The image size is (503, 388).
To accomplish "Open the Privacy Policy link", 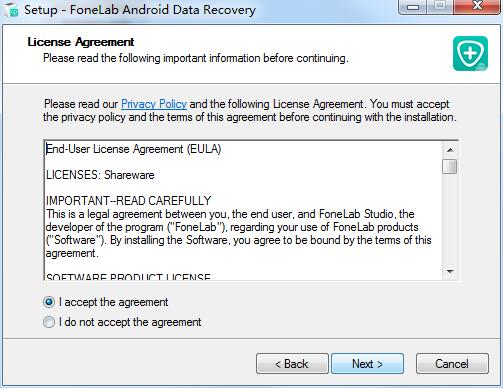I will pos(154,104).
